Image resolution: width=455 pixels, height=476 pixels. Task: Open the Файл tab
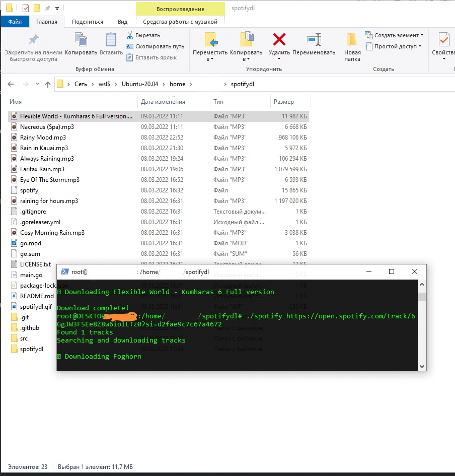[15, 22]
